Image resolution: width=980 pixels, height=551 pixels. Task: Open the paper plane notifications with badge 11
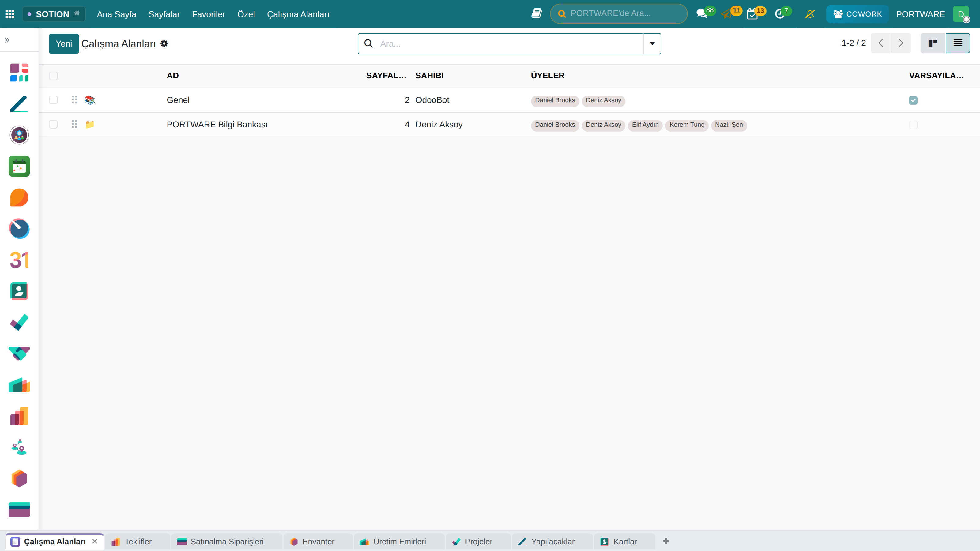(726, 14)
